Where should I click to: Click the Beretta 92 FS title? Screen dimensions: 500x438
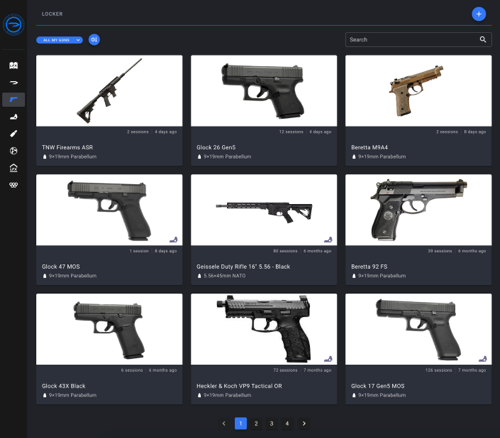[369, 267]
